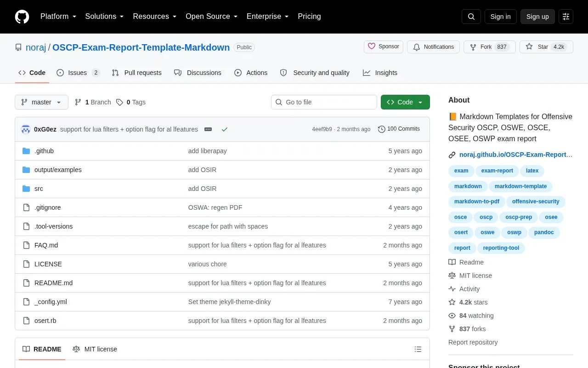Click the history clock icon near 100 Commits
Image resolution: width=588 pixels, height=368 pixels.
coord(382,129)
